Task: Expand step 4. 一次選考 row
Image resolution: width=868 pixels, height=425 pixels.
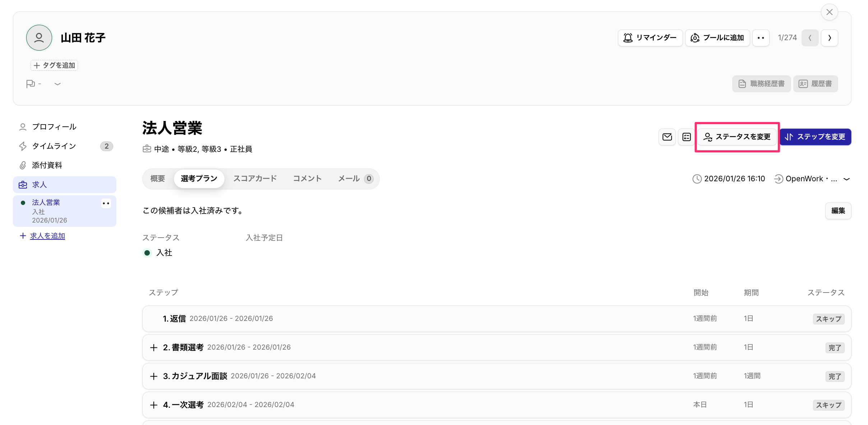Action: (x=154, y=405)
